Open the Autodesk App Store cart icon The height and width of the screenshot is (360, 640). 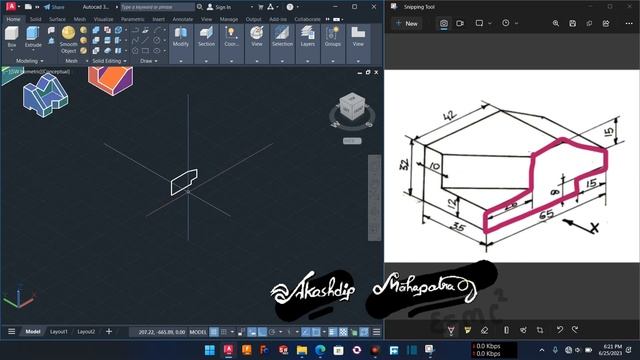pos(260,7)
